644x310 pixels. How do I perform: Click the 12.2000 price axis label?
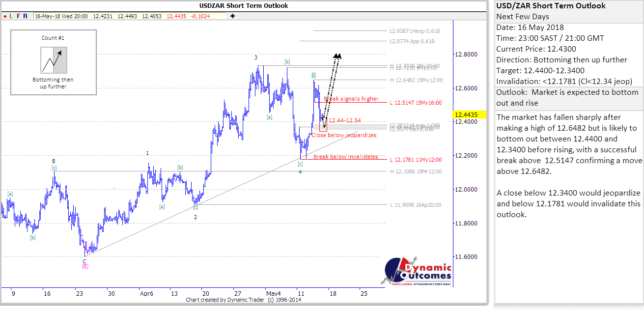467,156
